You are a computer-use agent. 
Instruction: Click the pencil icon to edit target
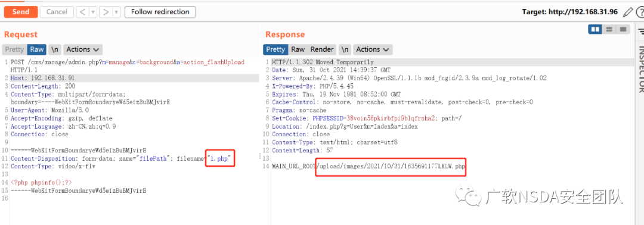point(627,12)
